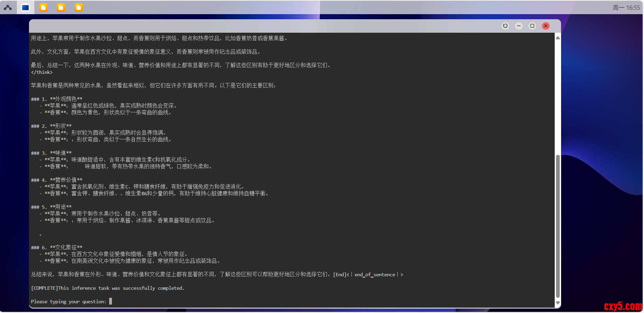This screenshot has height=313, width=644.
Task: Click the terminal's vertical scrollbar thumb
Action: tap(558, 226)
